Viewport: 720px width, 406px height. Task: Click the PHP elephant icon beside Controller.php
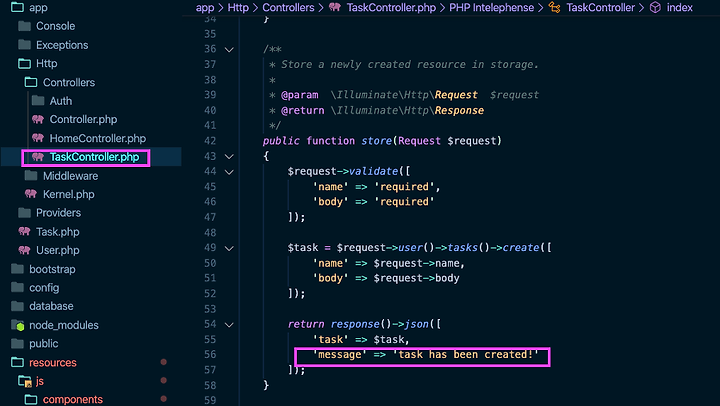coord(38,119)
